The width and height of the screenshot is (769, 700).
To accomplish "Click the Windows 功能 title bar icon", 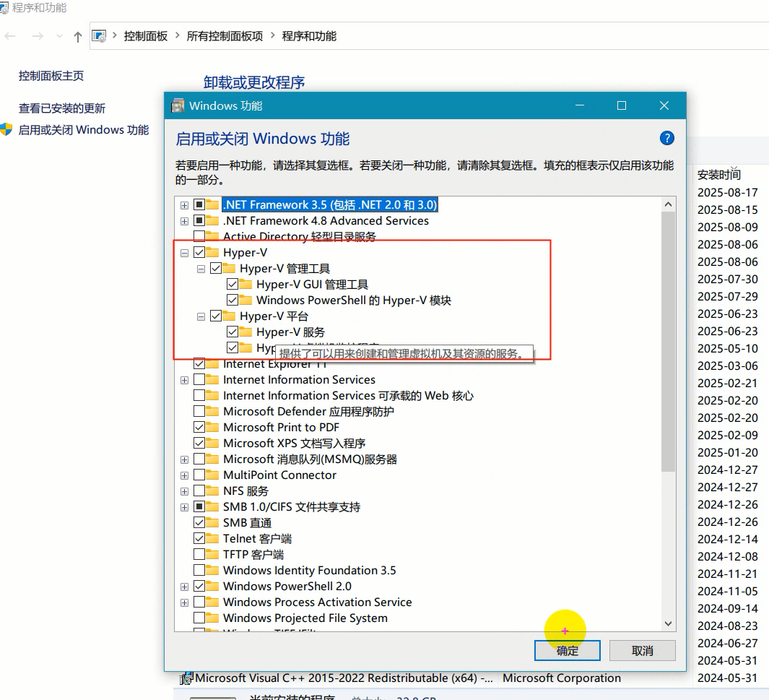I will coord(177,105).
